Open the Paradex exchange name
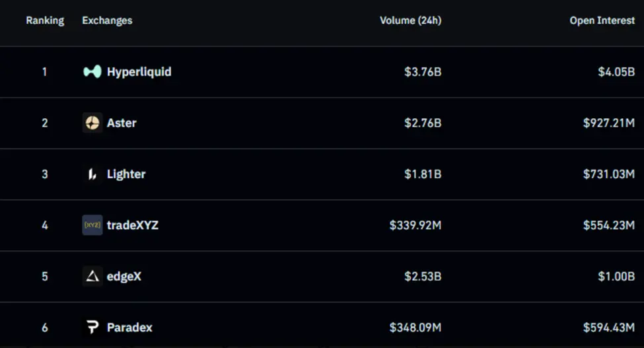Viewport: 644px width, 348px height. (x=130, y=327)
